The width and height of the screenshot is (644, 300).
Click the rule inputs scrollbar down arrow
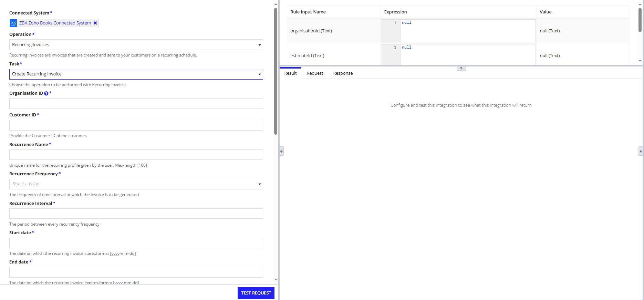[640, 61]
